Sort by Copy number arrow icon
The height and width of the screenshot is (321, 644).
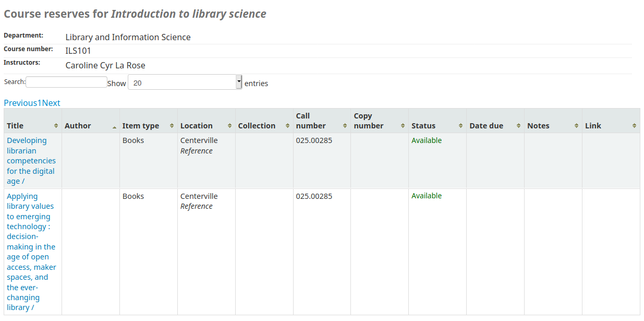[x=403, y=126]
